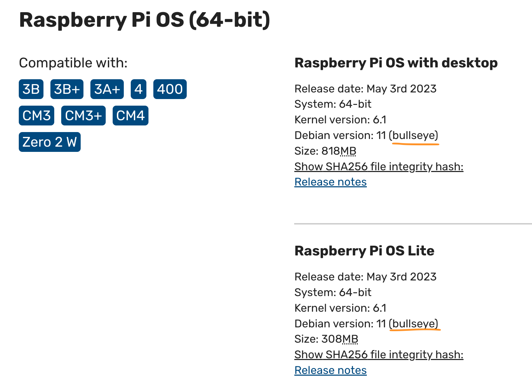Image resolution: width=532 pixels, height=392 pixels.
Task: Click the Raspberry Pi OS Lite heading
Action: [x=364, y=251]
